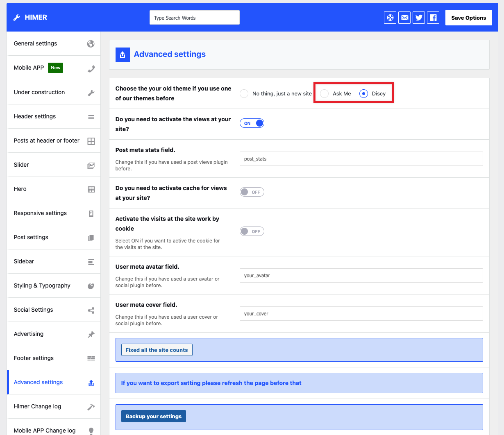504x435 pixels.
Task: Click the image icon next to Slider
Action: (x=91, y=165)
